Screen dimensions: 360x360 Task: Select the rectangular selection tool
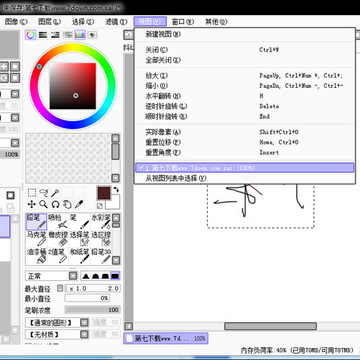click(32, 193)
